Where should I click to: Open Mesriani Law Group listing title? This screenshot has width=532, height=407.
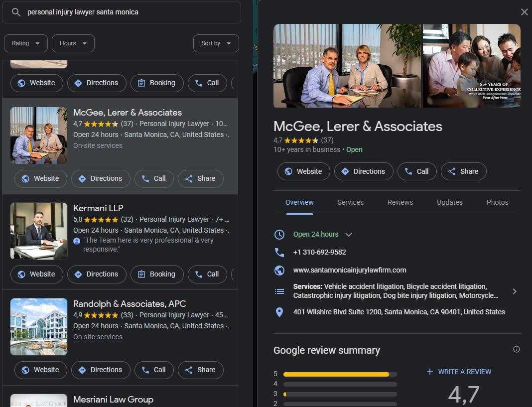click(113, 400)
